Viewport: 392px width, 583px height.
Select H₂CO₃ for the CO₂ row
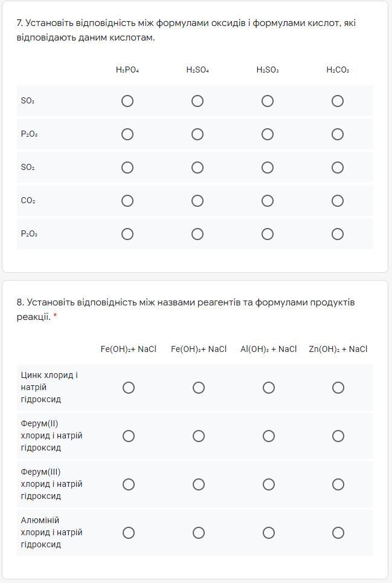338,201
